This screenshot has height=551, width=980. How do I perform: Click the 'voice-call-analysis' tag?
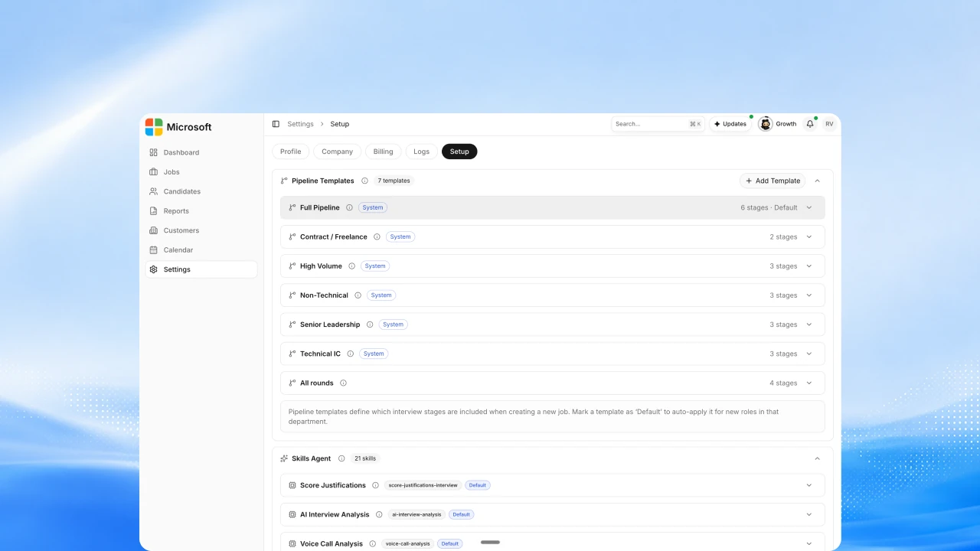click(409, 544)
